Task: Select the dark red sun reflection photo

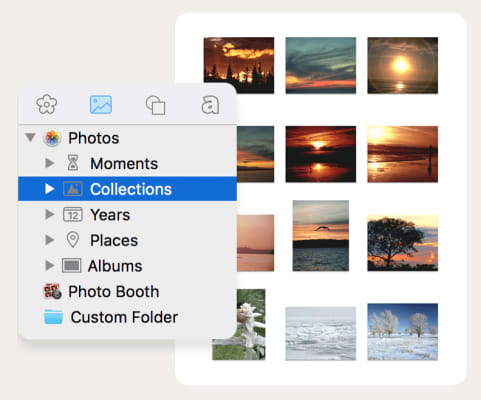Action: [321, 154]
